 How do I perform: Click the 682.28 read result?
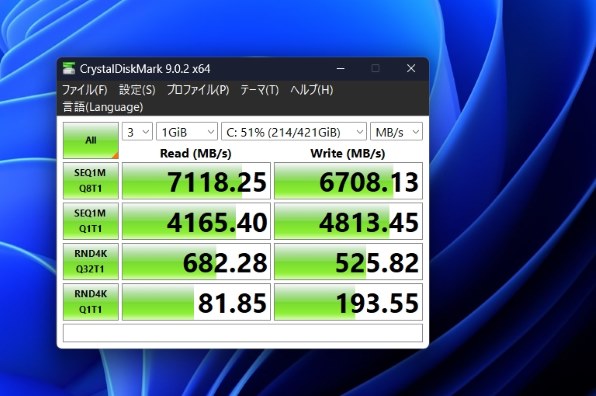coord(196,261)
